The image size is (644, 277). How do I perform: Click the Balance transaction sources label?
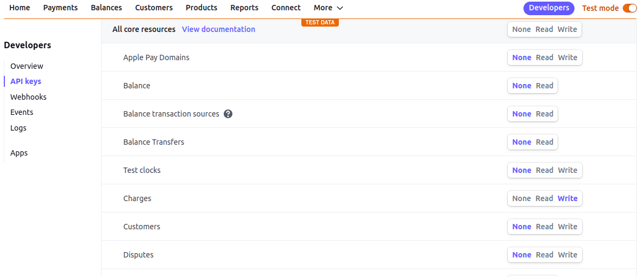tap(171, 114)
